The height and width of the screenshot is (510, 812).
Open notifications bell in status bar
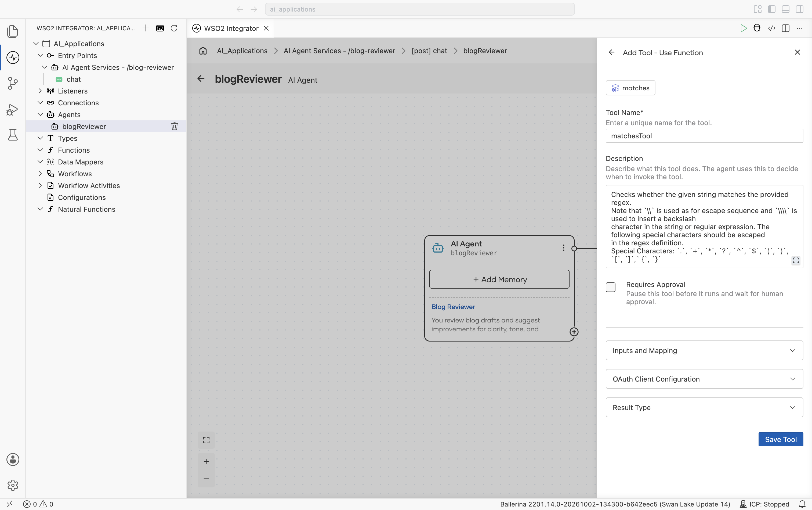802,504
